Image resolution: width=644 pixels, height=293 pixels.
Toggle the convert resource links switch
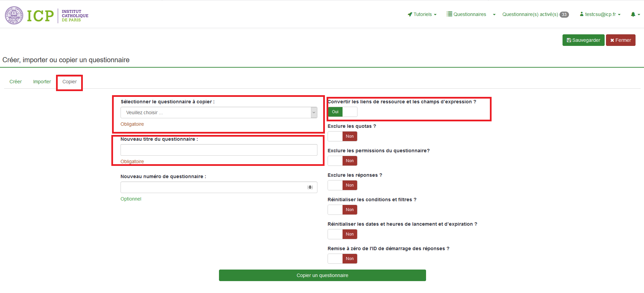342,112
